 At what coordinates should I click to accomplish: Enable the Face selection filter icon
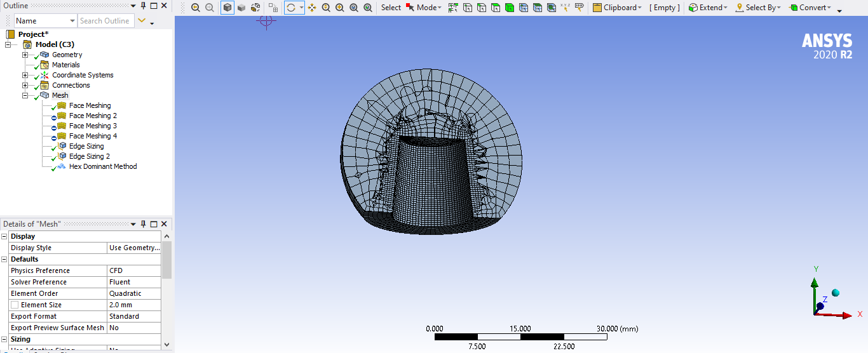(495, 8)
